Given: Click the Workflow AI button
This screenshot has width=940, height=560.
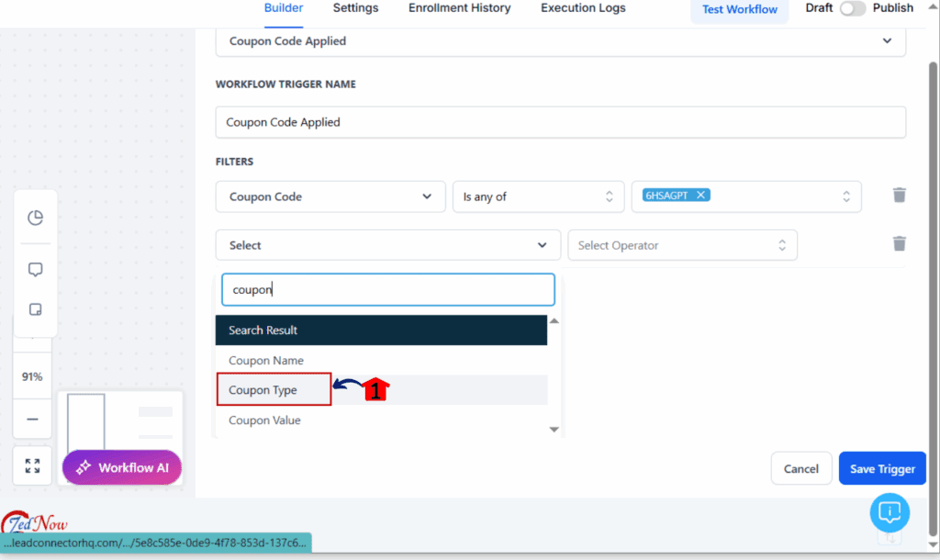Looking at the screenshot, I should click(x=122, y=467).
